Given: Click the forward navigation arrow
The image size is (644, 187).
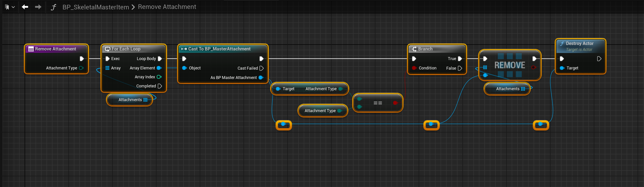Looking at the screenshot, I should [x=38, y=7].
